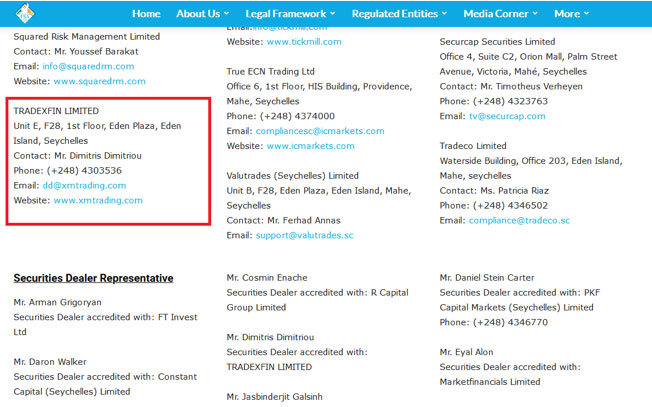
Task: Email support@valutrades.sc link
Action: pyautogui.click(x=304, y=235)
